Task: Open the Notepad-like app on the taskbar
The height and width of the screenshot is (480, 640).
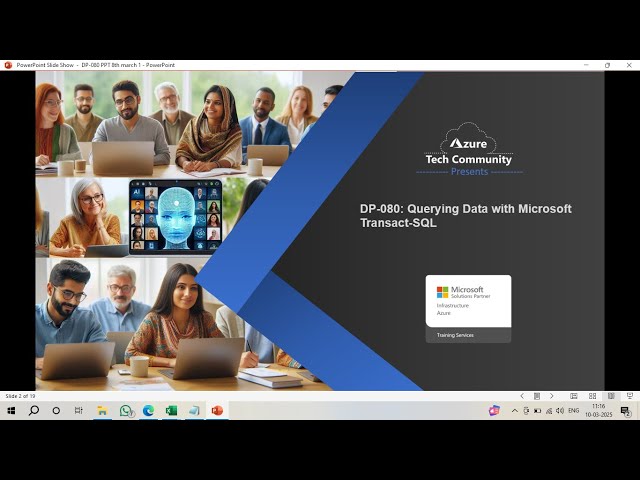Action: (x=194, y=411)
